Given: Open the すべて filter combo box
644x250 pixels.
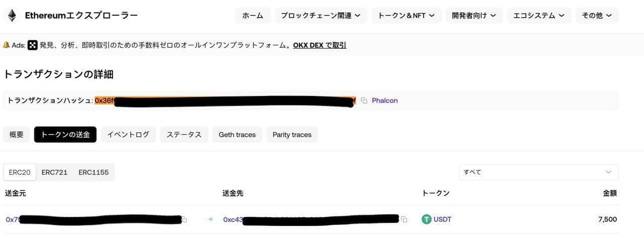Looking at the screenshot, I should pyautogui.click(x=539, y=172).
